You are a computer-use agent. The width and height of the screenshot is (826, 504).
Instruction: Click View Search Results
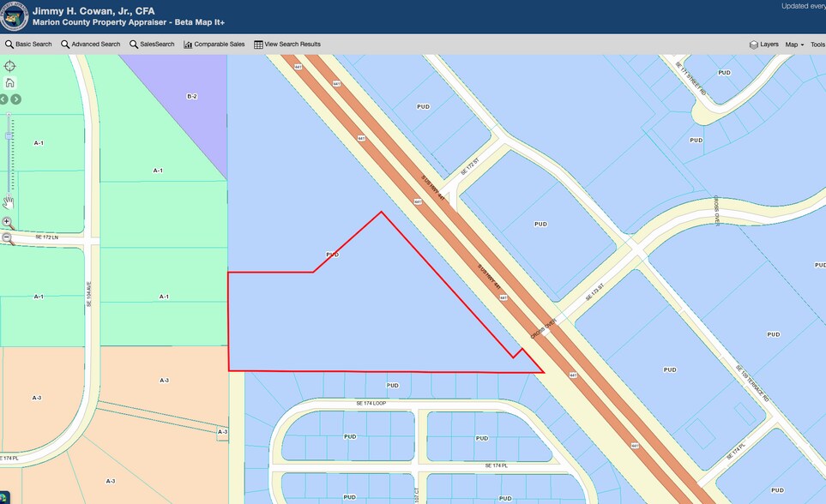pos(287,45)
